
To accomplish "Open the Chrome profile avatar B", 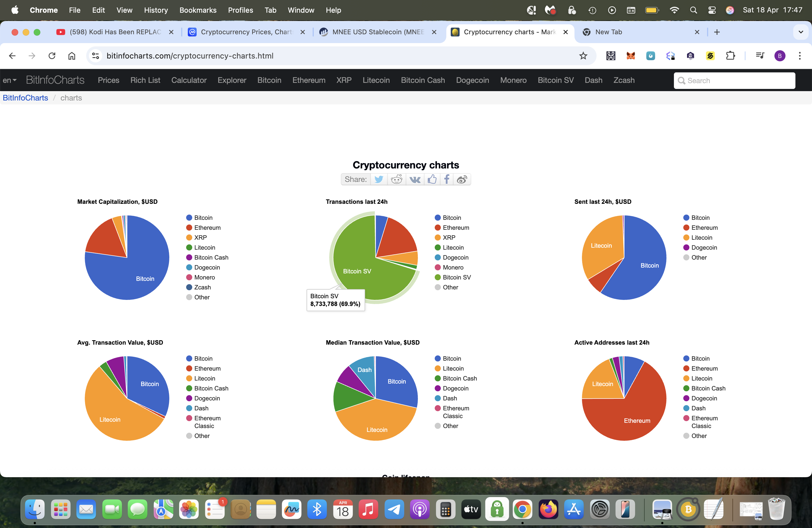I will (780, 56).
